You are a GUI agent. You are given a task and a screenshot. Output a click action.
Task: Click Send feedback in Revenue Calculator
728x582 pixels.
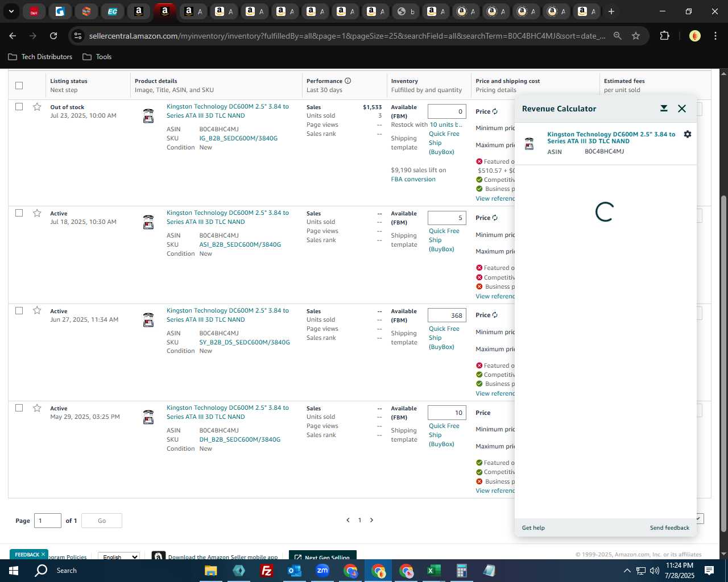(669, 527)
